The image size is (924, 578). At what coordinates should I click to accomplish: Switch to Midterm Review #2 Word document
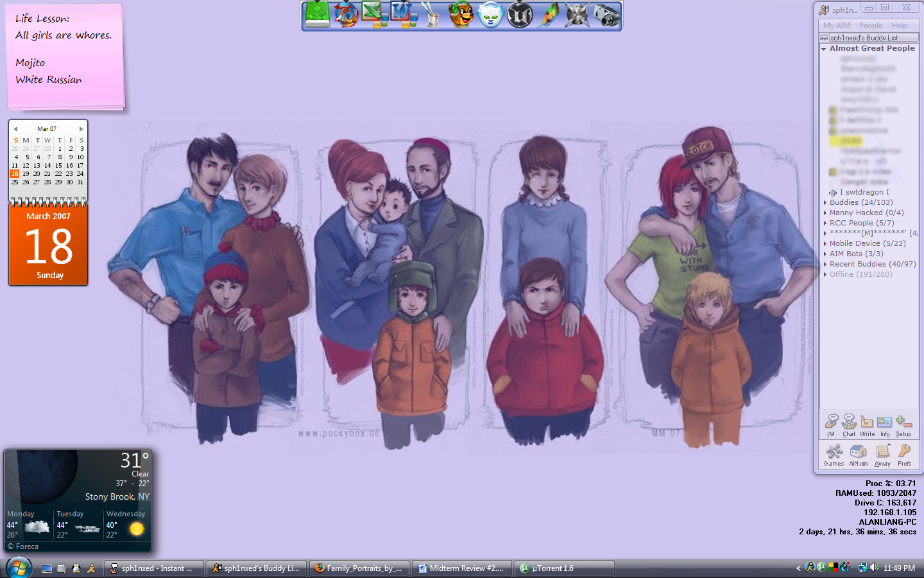click(462, 568)
